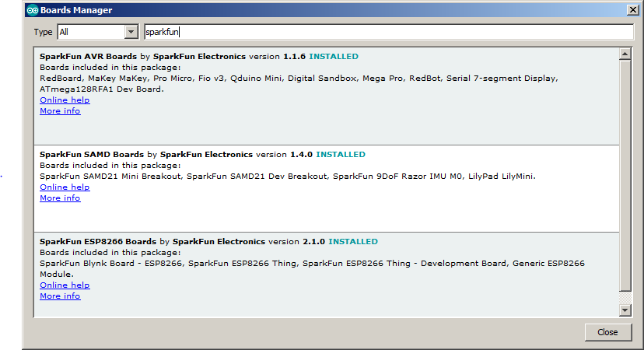The image size is (644, 350).
Task: Select the Type combo box showing All
Action: 98,32
